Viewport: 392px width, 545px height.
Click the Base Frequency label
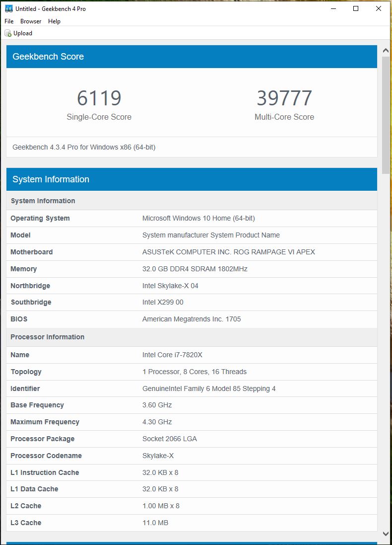click(x=37, y=405)
